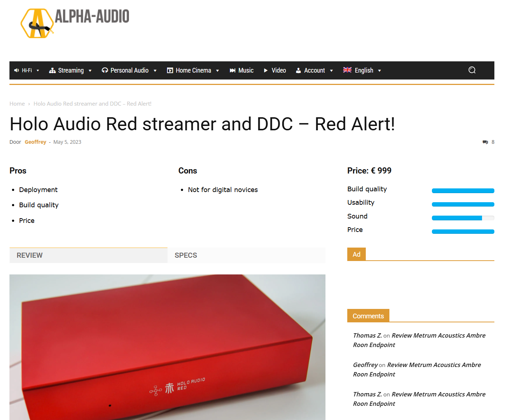The width and height of the screenshot is (506, 420).
Task: Click the article headline text
Action: click(202, 124)
